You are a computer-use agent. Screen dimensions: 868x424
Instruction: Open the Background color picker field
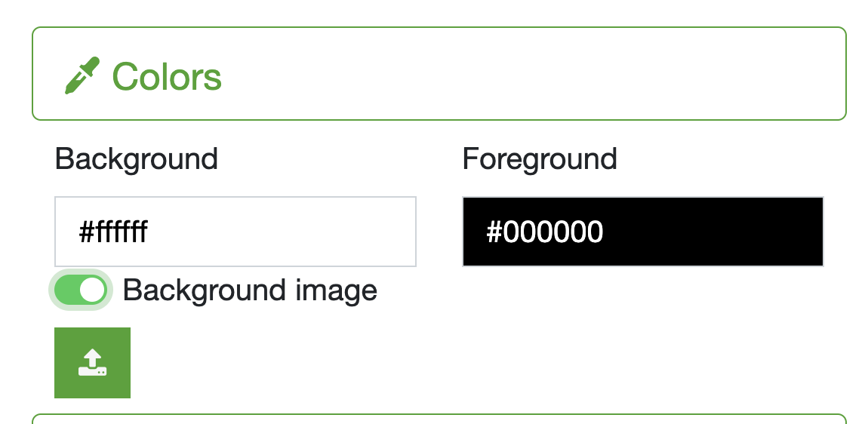[x=235, y=232]
